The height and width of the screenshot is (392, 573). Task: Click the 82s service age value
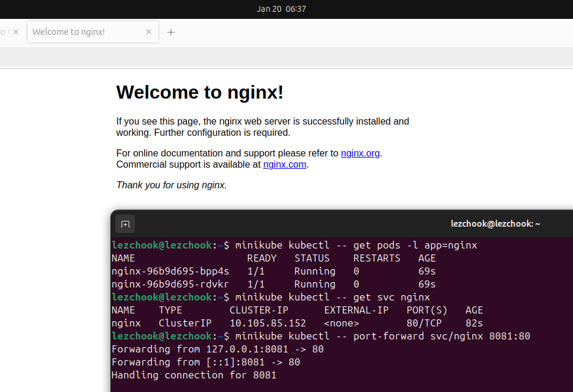click(x=474, y=324)
